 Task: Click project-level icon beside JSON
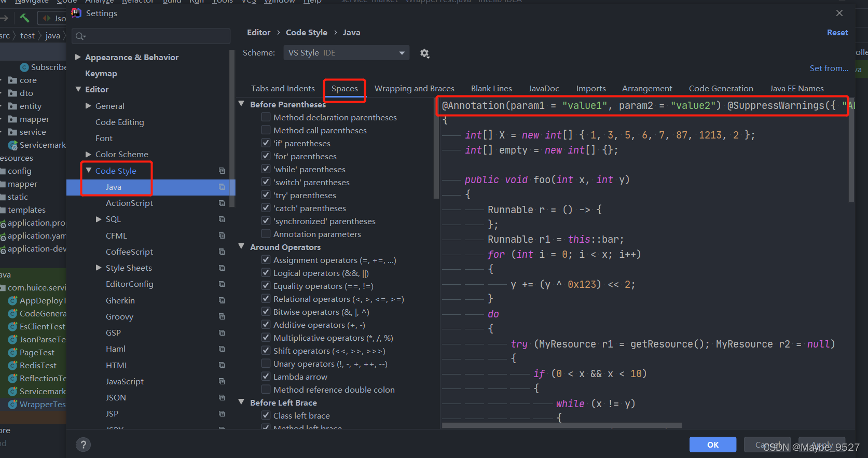point(222,398)
